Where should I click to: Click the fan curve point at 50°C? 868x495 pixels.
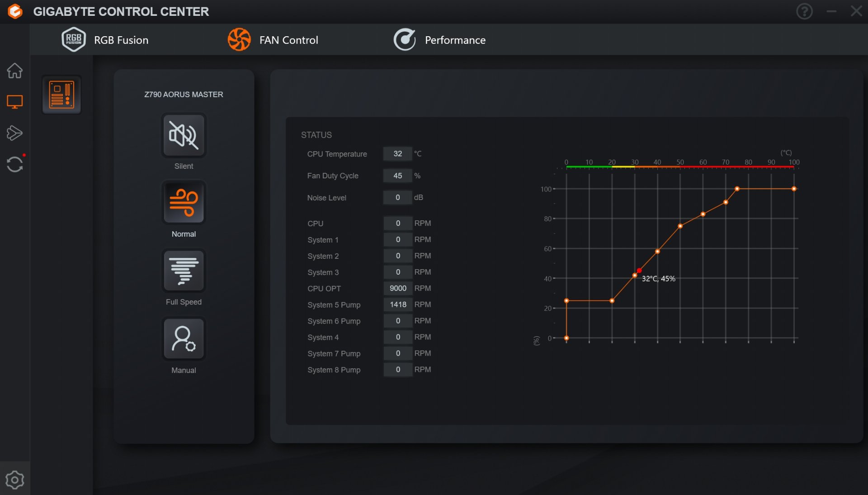point(680,226)
